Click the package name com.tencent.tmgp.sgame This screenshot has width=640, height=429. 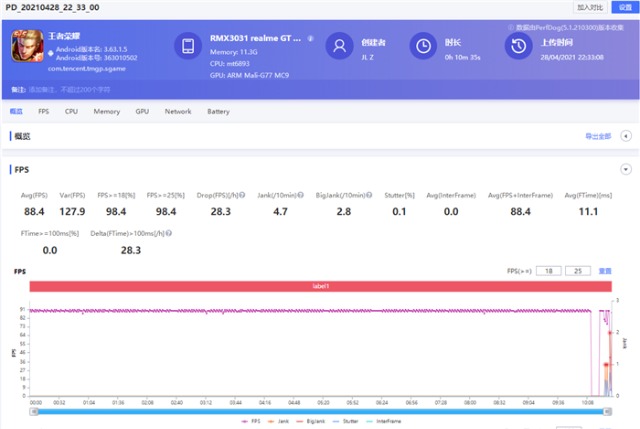87,69
